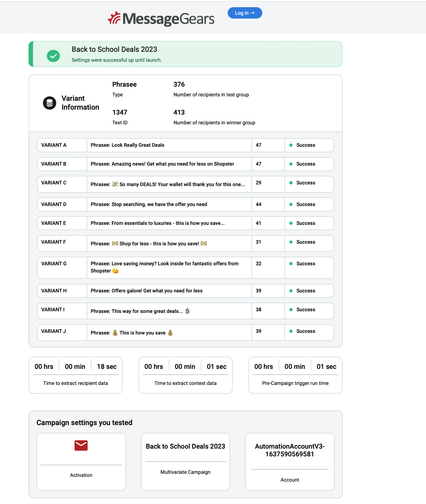Select the VARIANT G label

tap(54, 264)
